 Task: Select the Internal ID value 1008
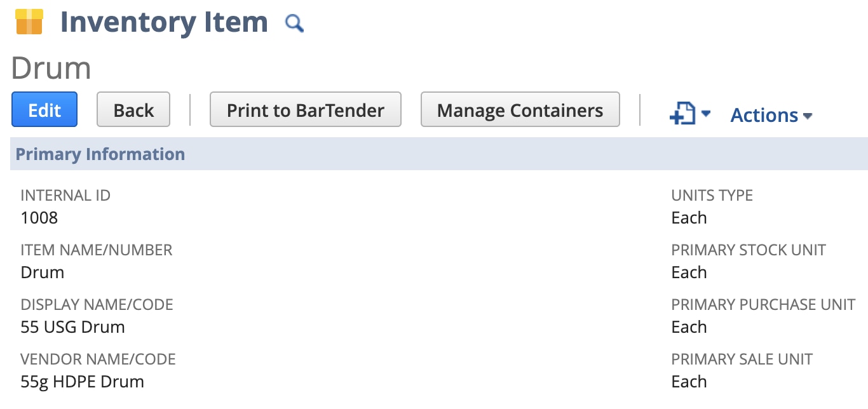(39, 218)
